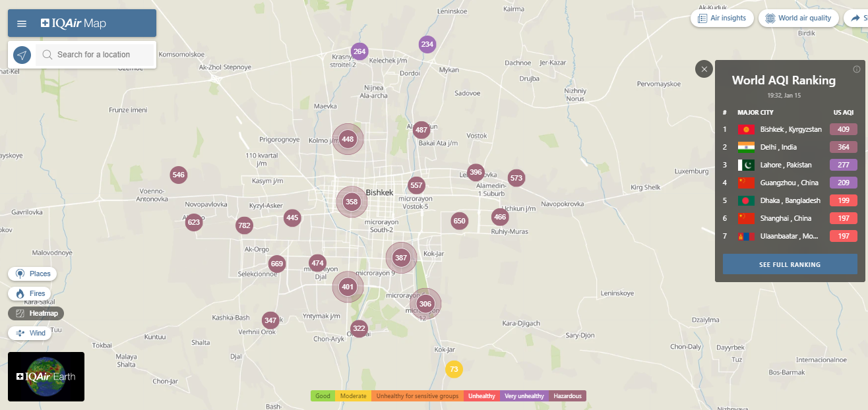Toggle the Fires map layer
Image resolution: width=868 pixels, height=410 pixels.
click(30, 293)
